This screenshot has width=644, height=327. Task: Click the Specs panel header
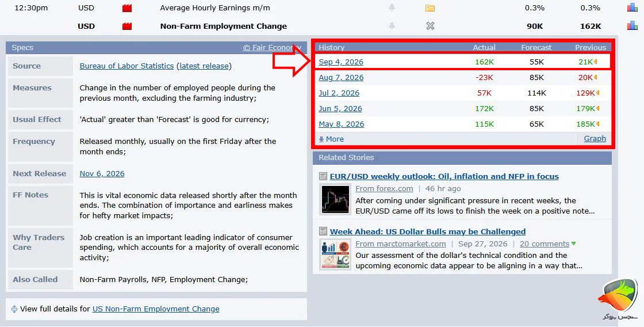(156, 48)
